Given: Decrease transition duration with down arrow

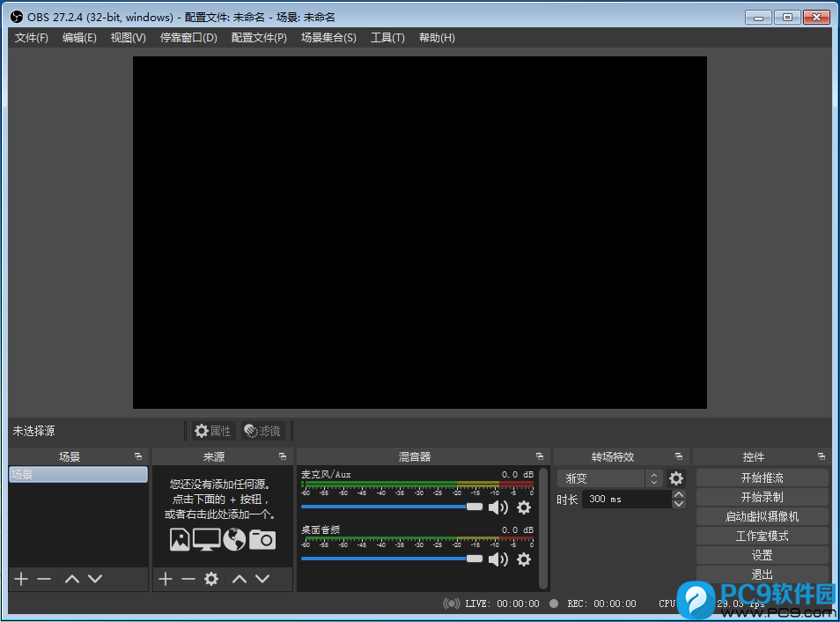Looking at the screenshot, I should (679, 503).
